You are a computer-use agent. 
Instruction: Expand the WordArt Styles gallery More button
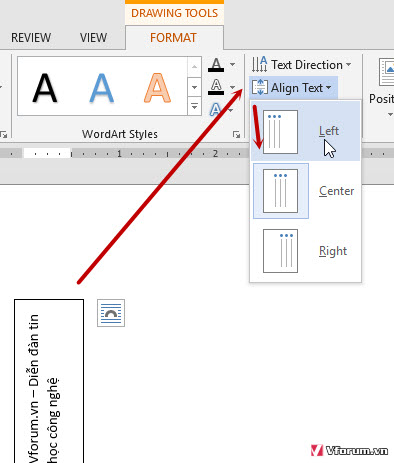click(x=194, y=107)
